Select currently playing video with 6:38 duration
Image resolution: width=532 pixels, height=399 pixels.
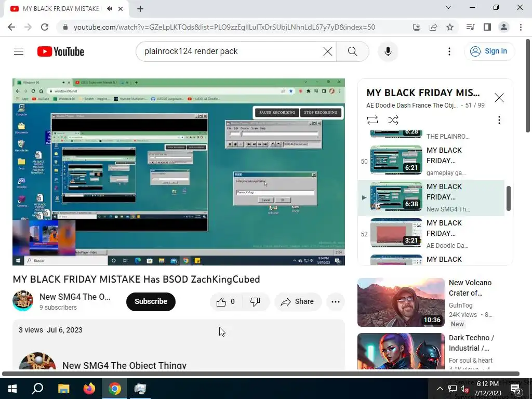click(431, 197)
